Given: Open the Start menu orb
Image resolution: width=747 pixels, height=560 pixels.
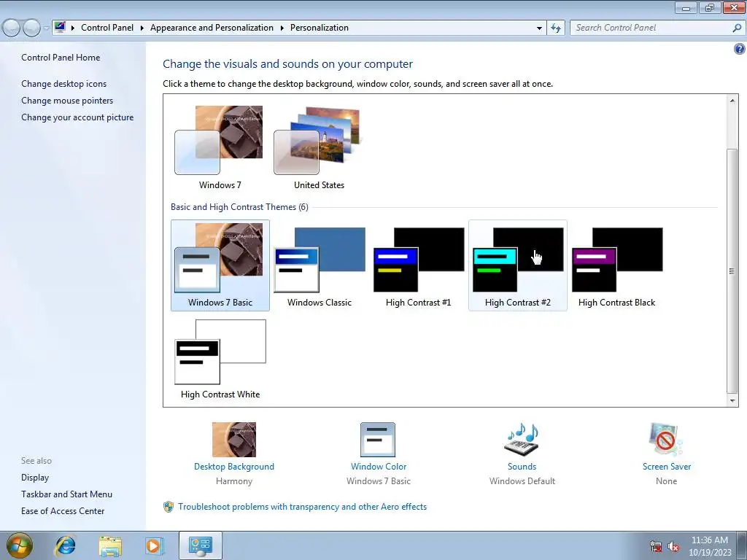Looking at the screenshot, I should click(x=19, y=545).
